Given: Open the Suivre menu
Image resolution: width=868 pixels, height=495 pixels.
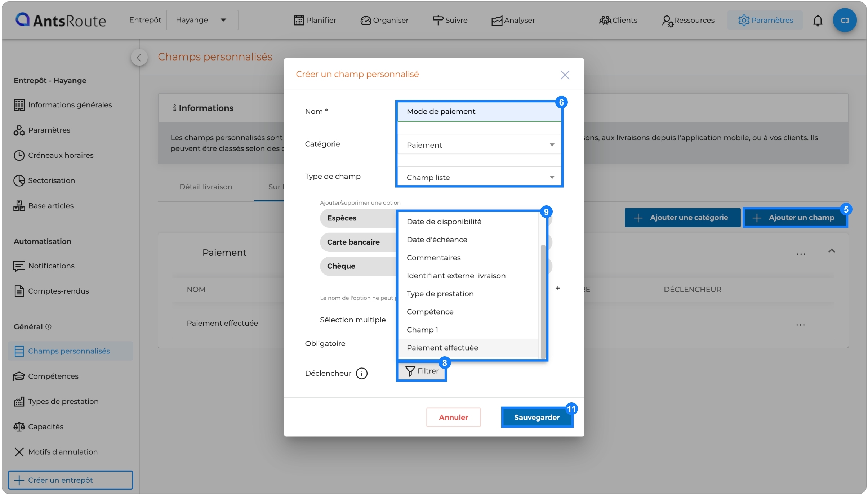Looking at the screenshot, I should [x=450, y=20].
